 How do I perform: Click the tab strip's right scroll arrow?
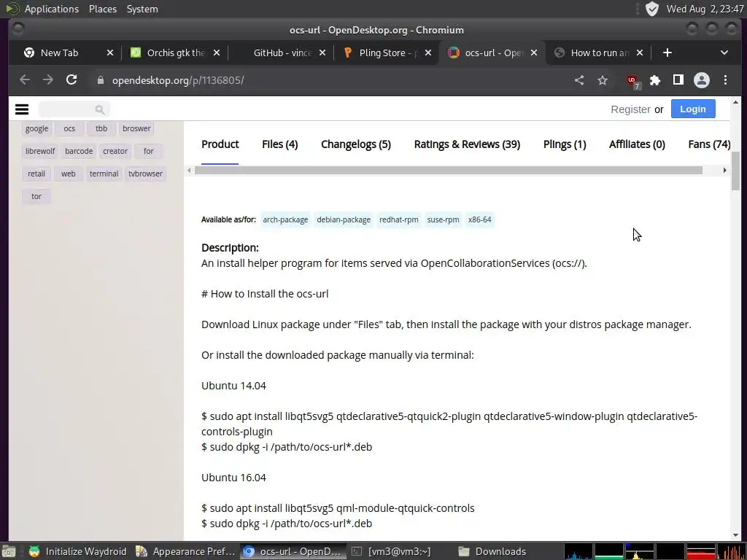tap(724, 170)
